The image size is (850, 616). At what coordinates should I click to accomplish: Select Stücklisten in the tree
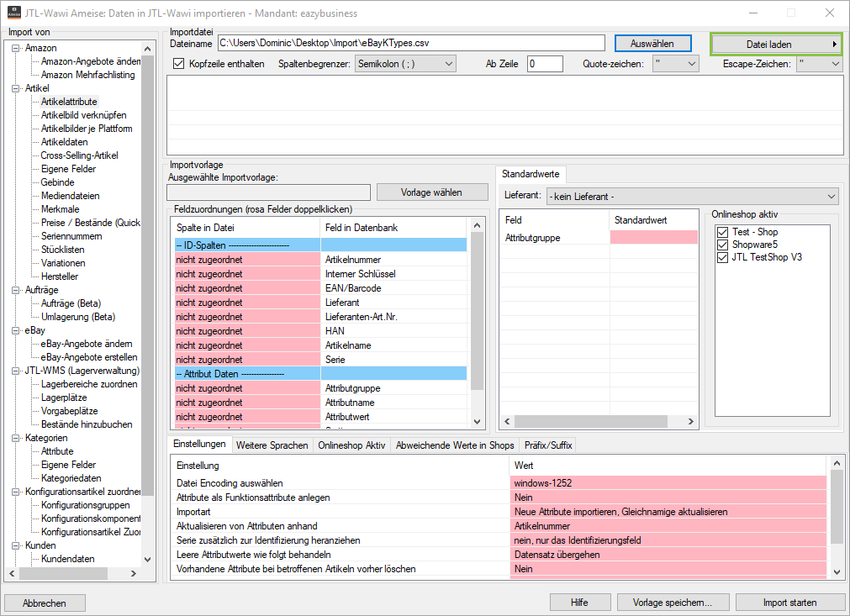[62, 250]
